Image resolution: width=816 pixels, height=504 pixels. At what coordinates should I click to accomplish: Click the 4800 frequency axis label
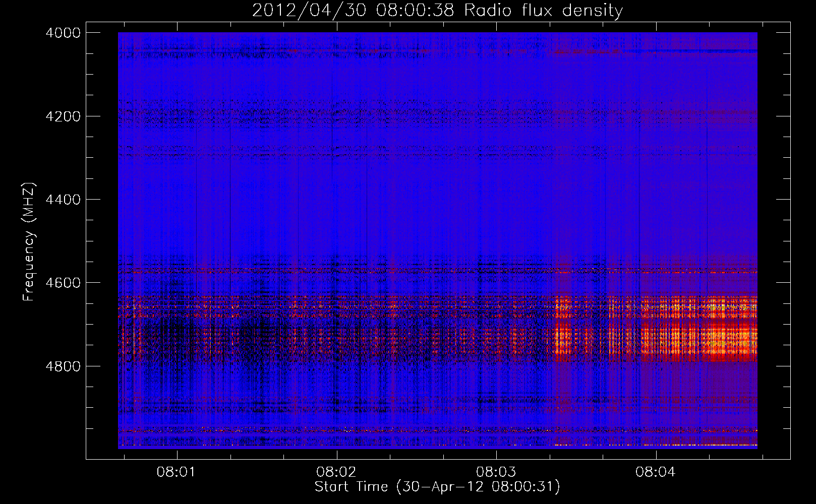coord(63,366)
